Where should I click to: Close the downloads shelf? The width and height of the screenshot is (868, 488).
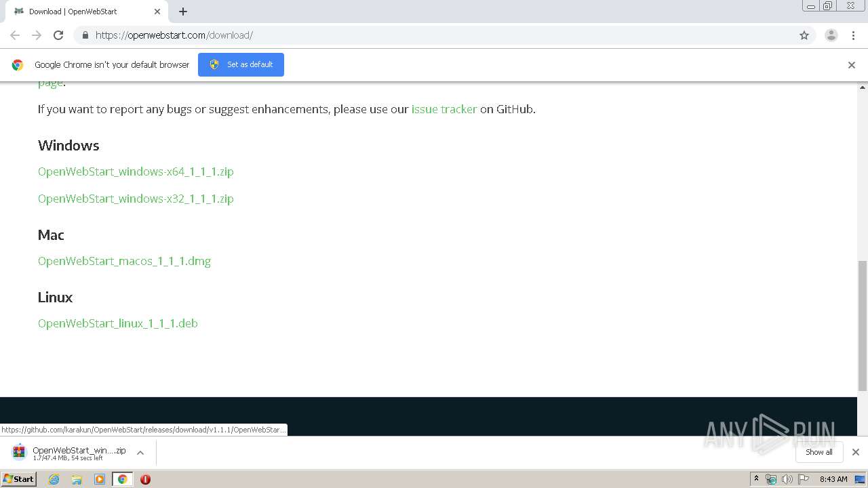856,452
